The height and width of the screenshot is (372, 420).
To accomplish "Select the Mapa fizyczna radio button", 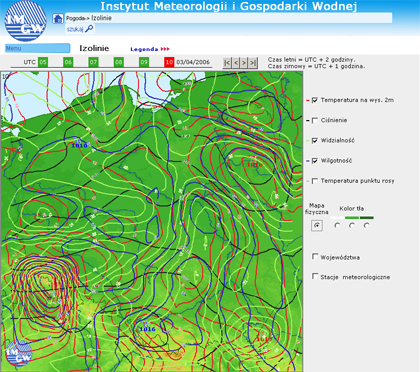I will [317, 226].
